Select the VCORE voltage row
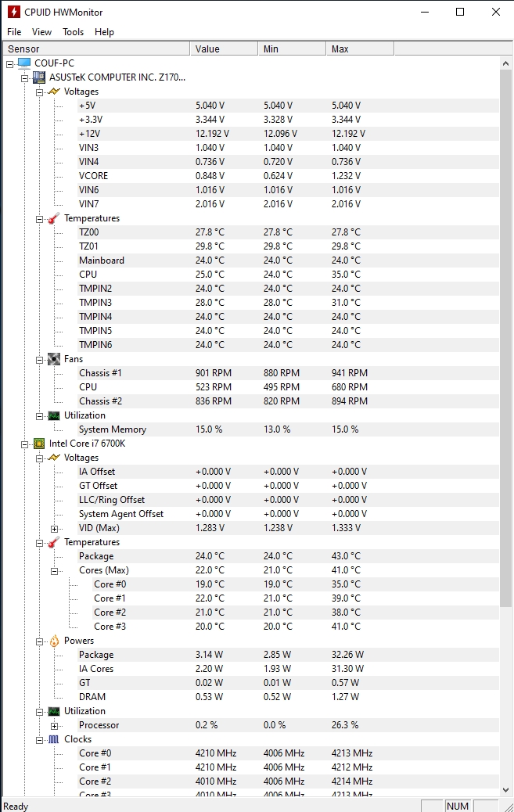This screenshot has width=514, height=812. pos(94,176)
